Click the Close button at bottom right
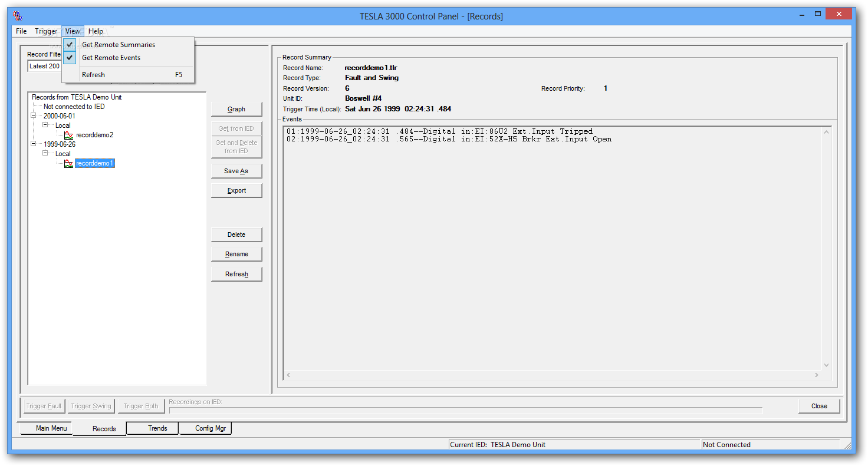Viewport: 868px width, 466px height. point(819,406)
